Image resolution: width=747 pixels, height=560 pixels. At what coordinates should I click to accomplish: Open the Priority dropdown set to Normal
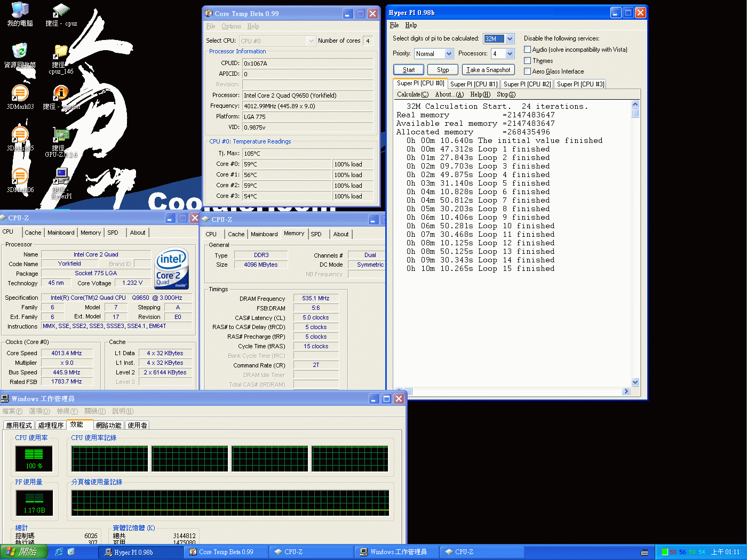449,54
